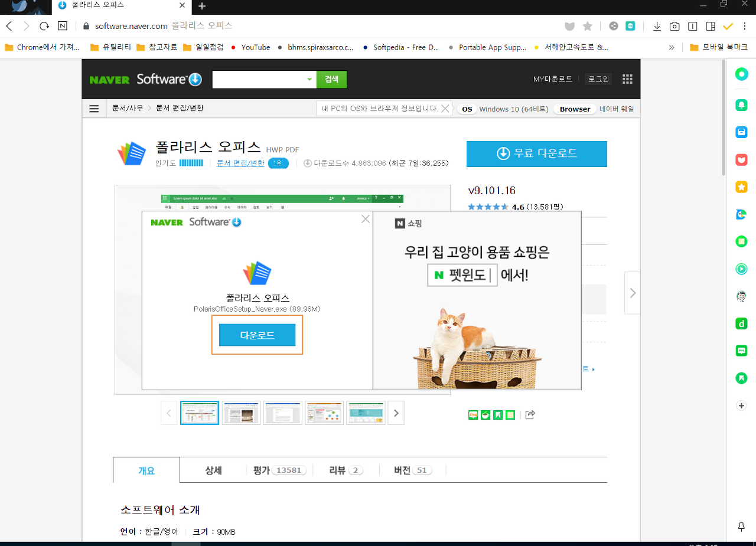Close the OS and browser info tooltip
The image size is (756, 546).
(x=445, y=109)
